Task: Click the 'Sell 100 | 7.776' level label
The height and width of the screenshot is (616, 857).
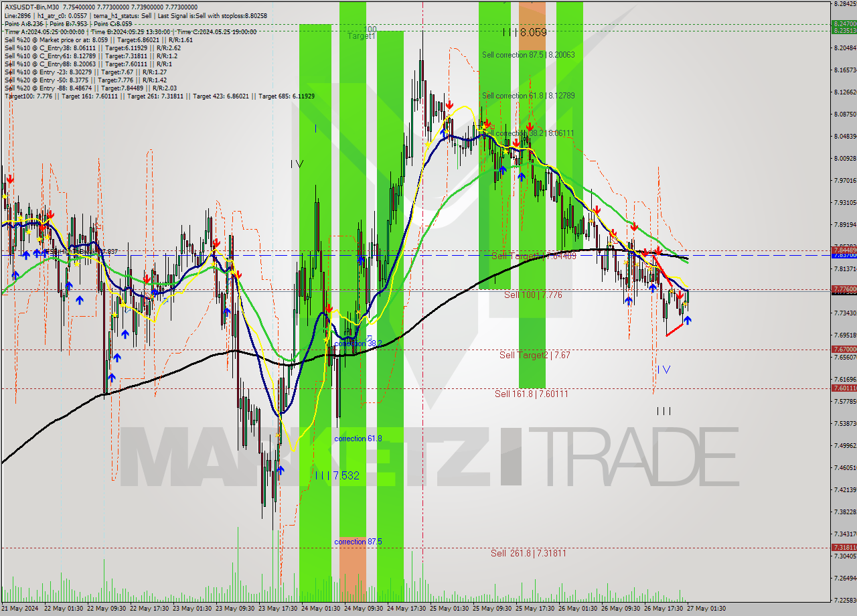Action: pos(533,295)
